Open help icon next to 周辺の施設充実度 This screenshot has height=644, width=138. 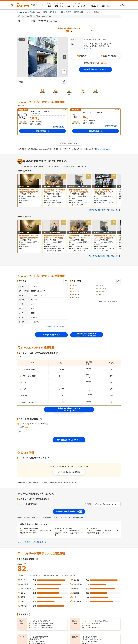[36, 559]
